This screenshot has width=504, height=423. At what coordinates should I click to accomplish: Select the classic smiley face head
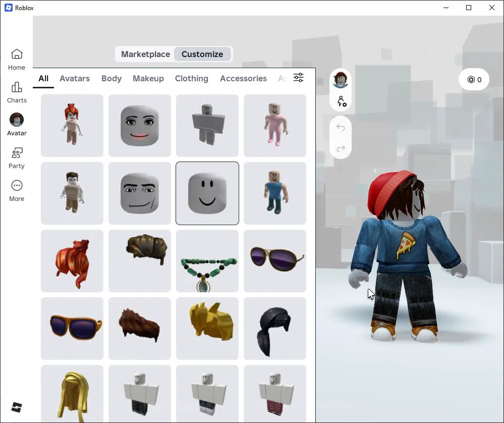coord(207,193)
